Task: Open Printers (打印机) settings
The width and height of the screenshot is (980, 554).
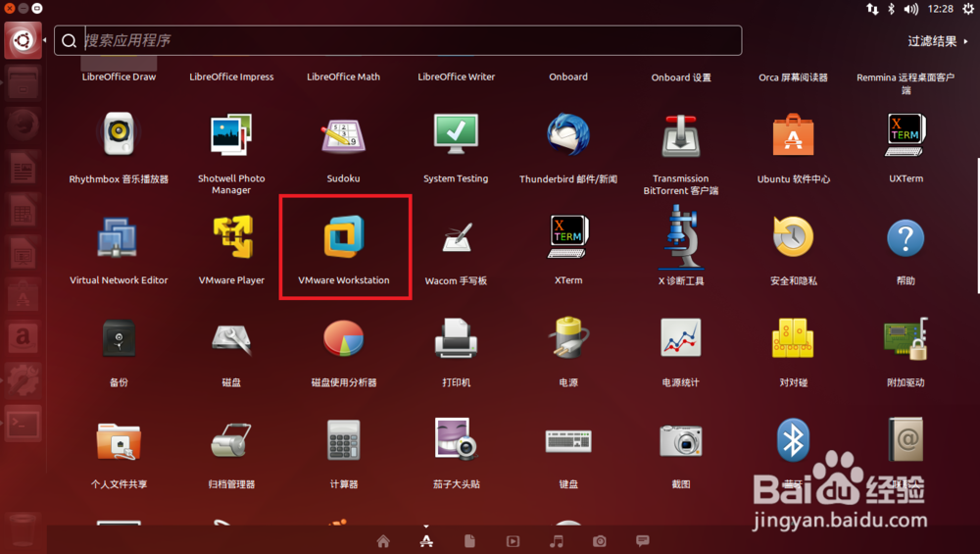Action: (456, 338)
